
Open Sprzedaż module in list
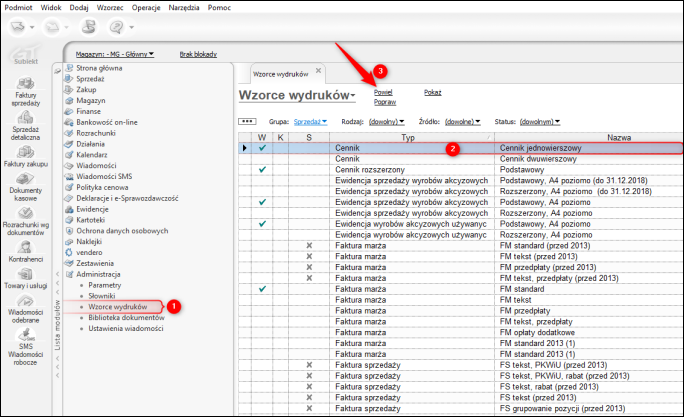pos(90,79)
